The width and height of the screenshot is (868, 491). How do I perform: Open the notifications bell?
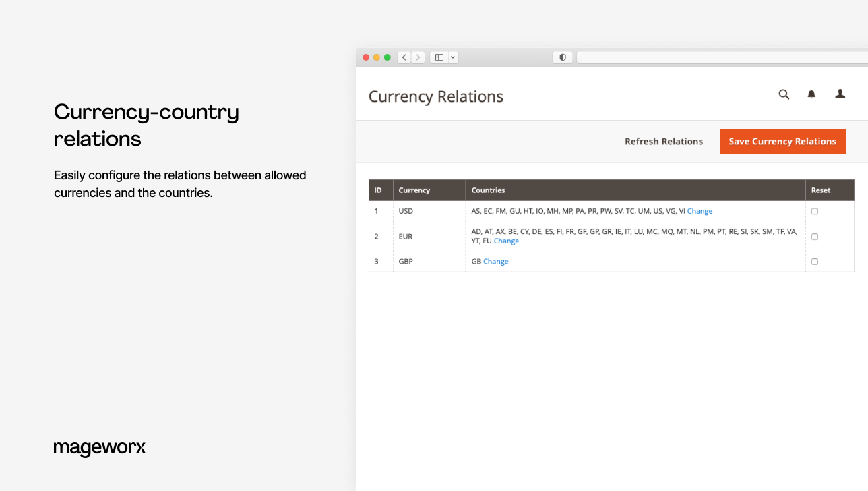[x=811, y=94]
